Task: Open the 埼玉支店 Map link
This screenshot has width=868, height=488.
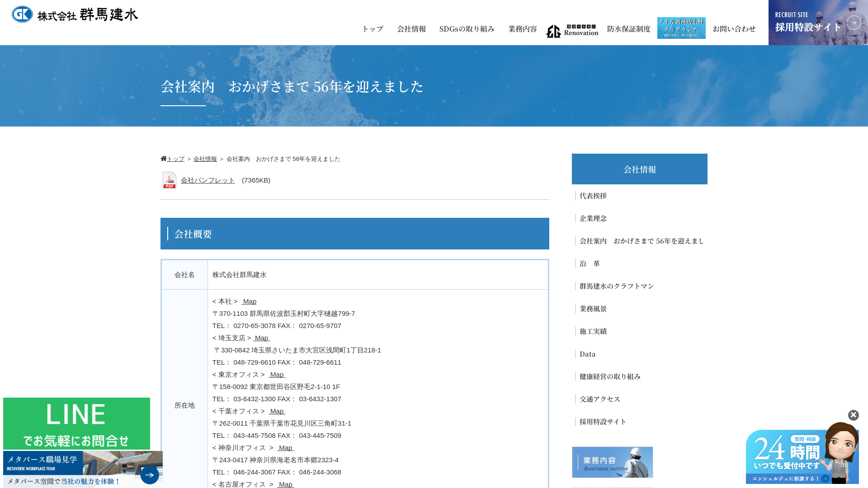Action: (x=262, y=338)
